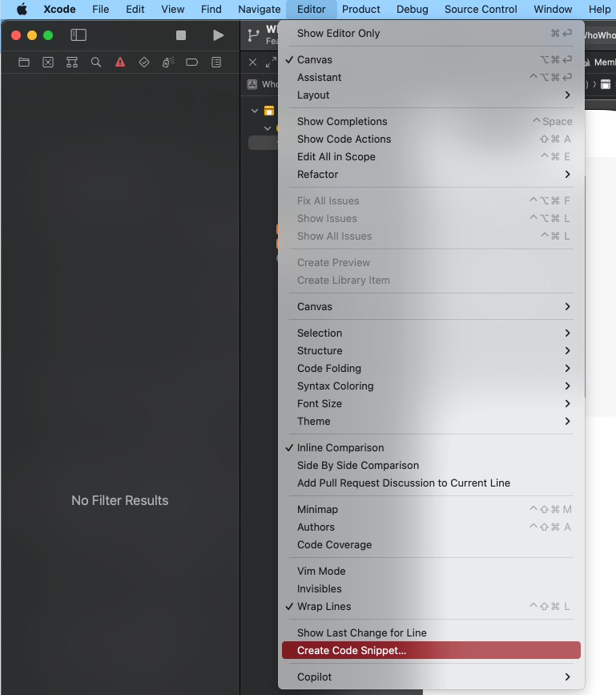Show Invisibles characters
This screenshot has width=616, height=695.
coord(431,588)
